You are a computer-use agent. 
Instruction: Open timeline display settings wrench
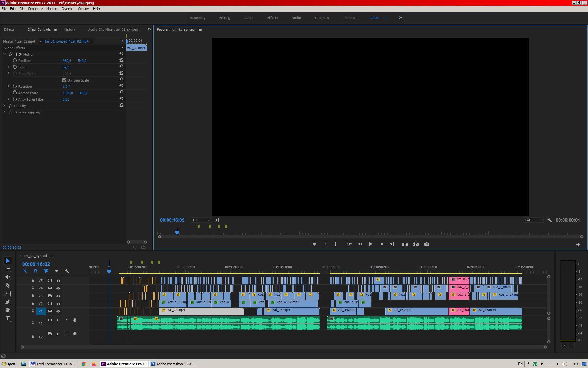point(67,271)
